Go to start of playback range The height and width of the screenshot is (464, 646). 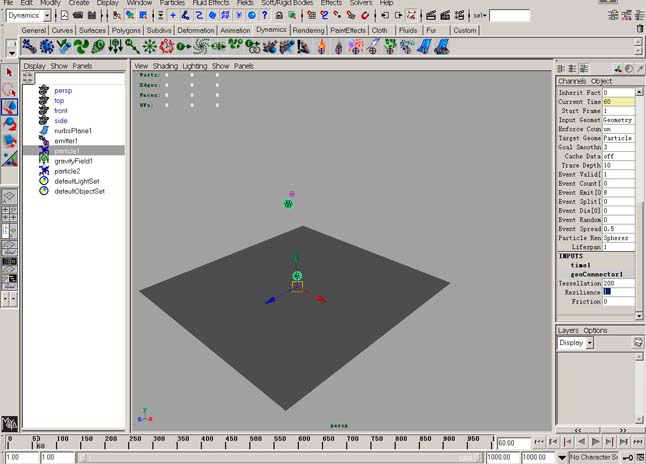pos(539,442)
